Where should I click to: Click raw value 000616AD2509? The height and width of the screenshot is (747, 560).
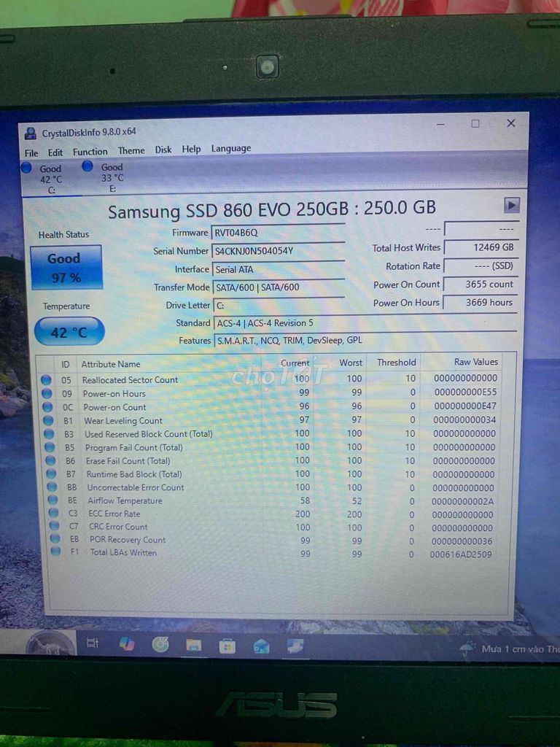[461, 554]
